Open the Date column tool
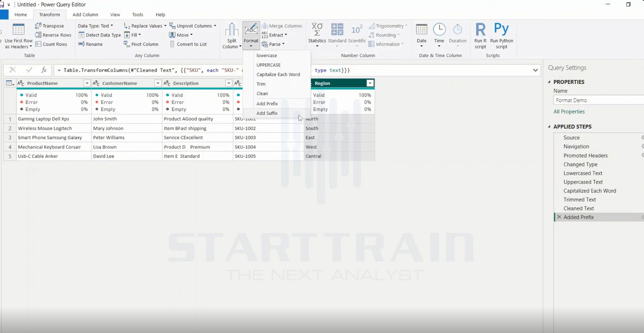The width and height of the screenshot is (644, 333). [422, 35]
